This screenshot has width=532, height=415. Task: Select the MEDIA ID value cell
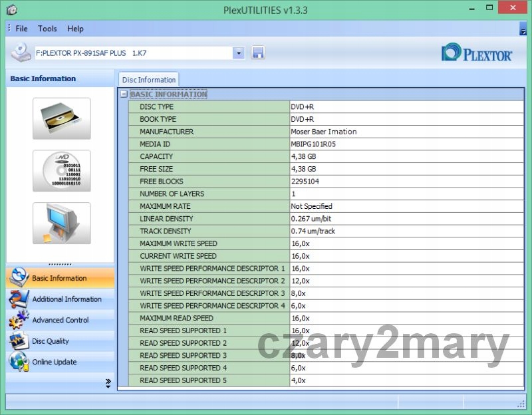point(406,144)
